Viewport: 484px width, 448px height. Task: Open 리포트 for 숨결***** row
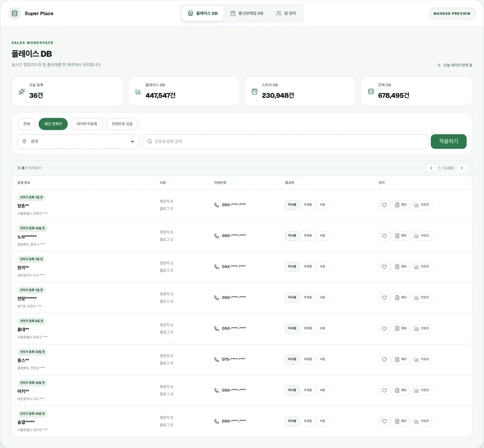tap(421, 421)
